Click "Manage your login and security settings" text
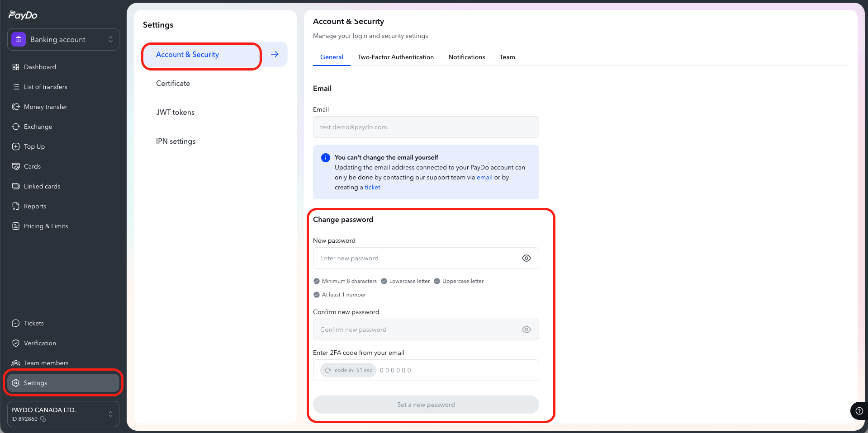This screenshot has width=868, height=433. click(370, 36)
